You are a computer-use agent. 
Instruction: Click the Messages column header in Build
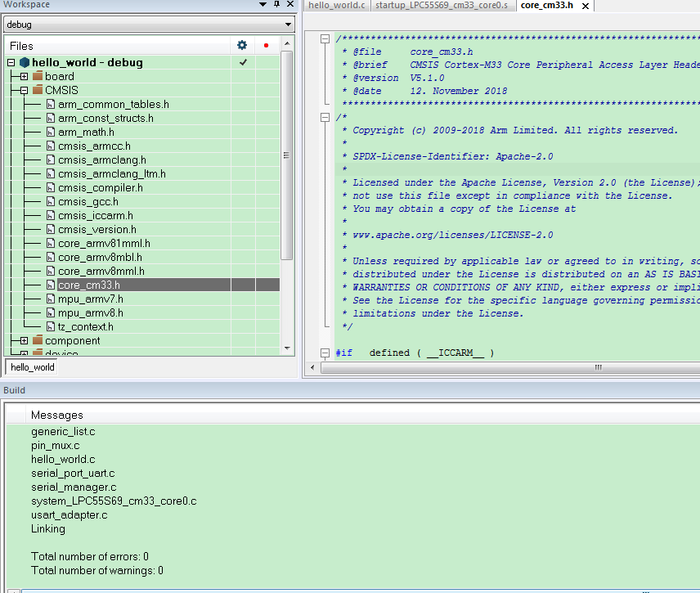pos(56,416)
